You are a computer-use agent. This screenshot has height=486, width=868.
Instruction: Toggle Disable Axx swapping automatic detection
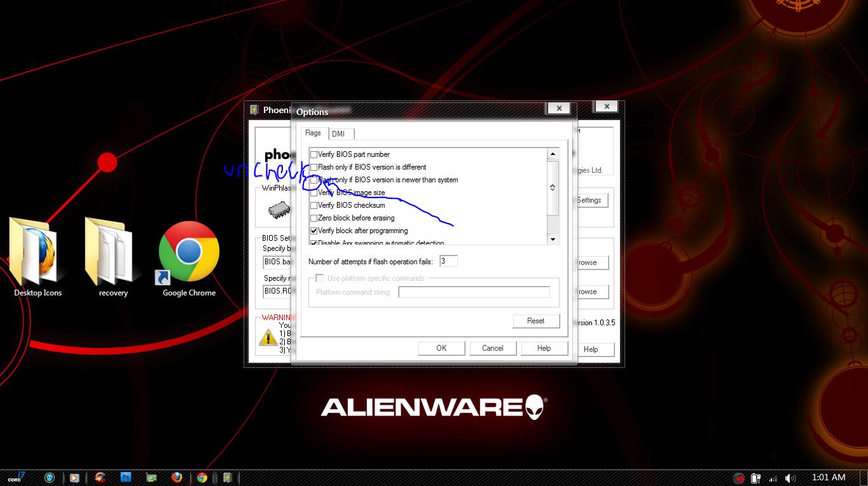pyautogui.click(x=313, y=243)
